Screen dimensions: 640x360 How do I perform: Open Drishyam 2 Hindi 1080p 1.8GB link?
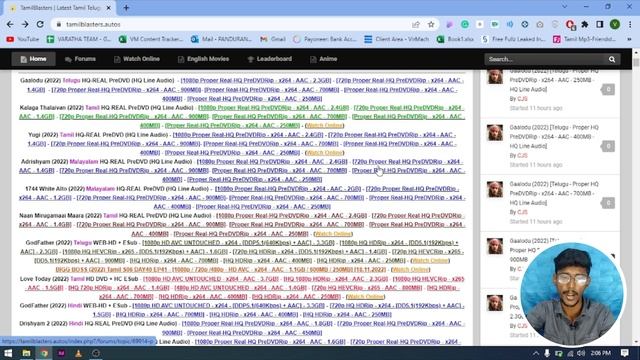(257, 324)
